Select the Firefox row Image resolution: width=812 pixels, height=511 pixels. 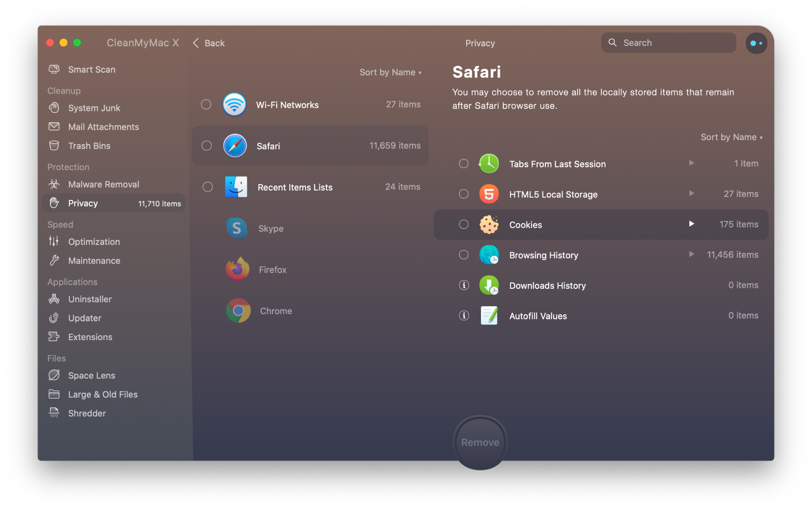coord(310,269)
